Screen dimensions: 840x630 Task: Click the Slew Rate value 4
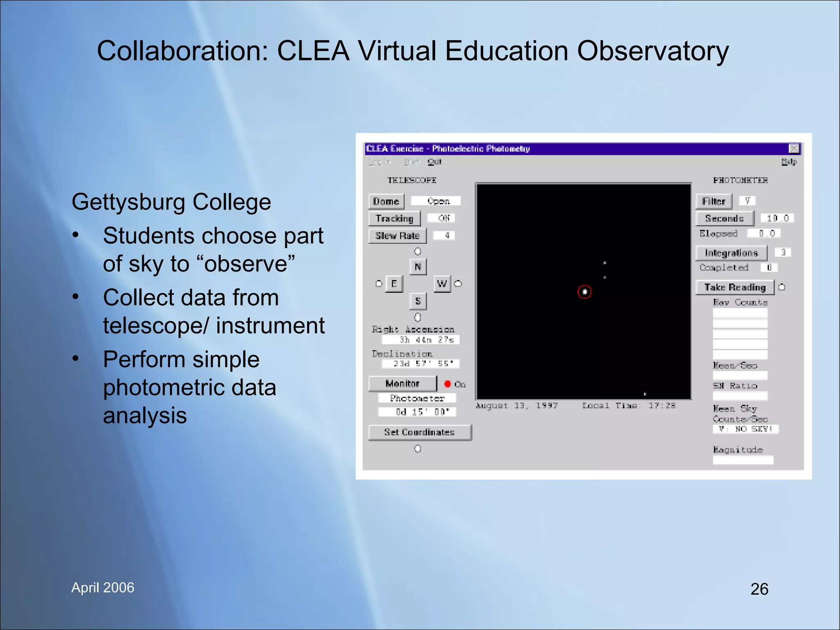(444, 235)
